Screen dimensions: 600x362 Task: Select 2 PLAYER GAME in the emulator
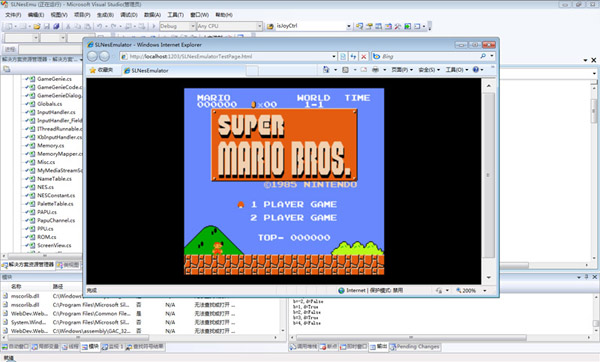tap(293, 218)
